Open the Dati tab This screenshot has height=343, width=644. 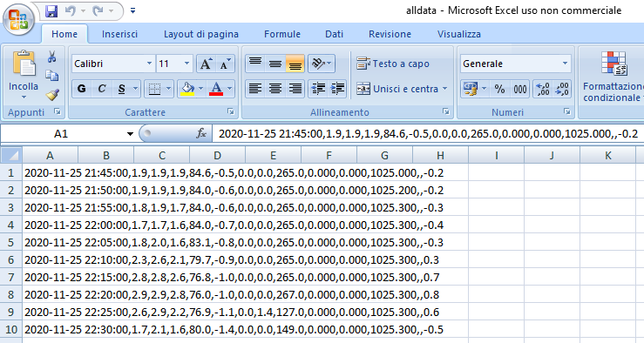[335, 34]
